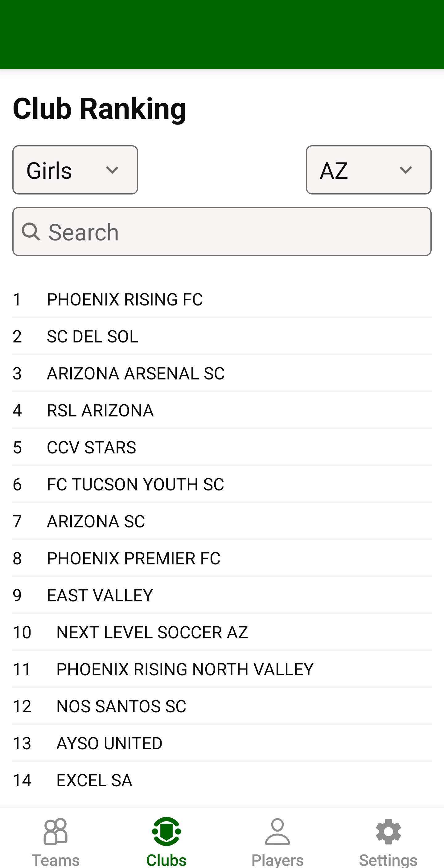444x868 pixels.
Task: Tap the Teams icon in bottom navigation
Action: pos(55,832)
